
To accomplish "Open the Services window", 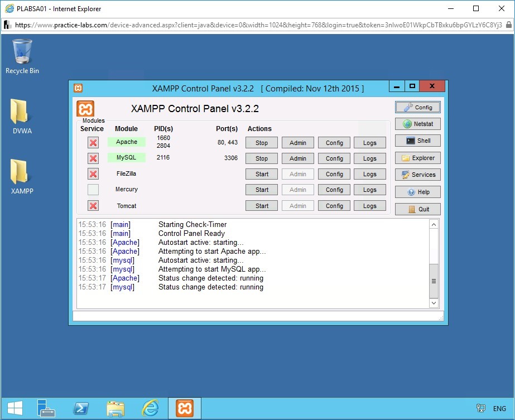I will point(417,175).
